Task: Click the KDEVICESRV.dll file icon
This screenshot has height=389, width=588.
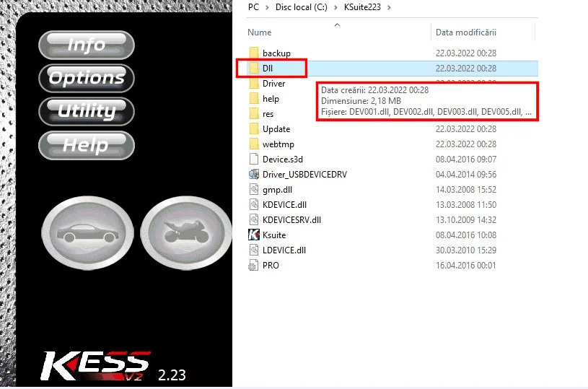Action: (254, 219)
